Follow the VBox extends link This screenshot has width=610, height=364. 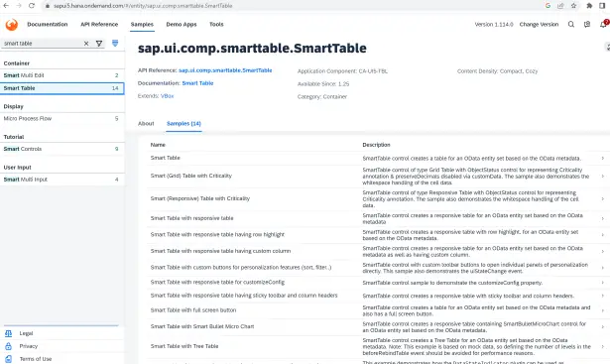point(168,96)
